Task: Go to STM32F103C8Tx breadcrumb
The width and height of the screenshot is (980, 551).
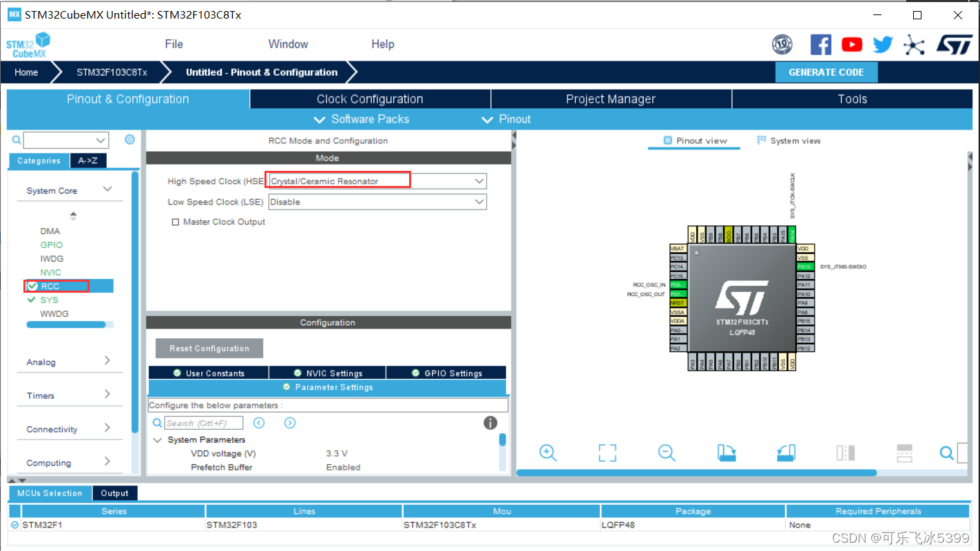Action: 112,72
